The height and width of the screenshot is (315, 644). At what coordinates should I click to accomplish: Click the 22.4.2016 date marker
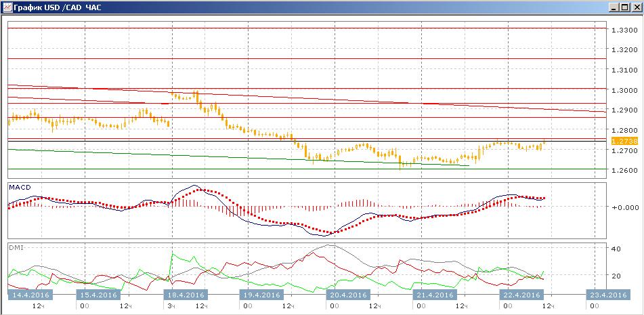(521, 295)
